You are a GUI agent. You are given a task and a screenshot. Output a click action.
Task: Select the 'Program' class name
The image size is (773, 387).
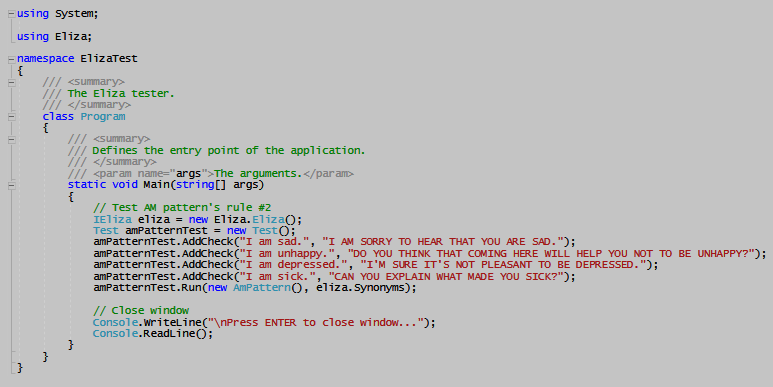[x=103, y=116]
